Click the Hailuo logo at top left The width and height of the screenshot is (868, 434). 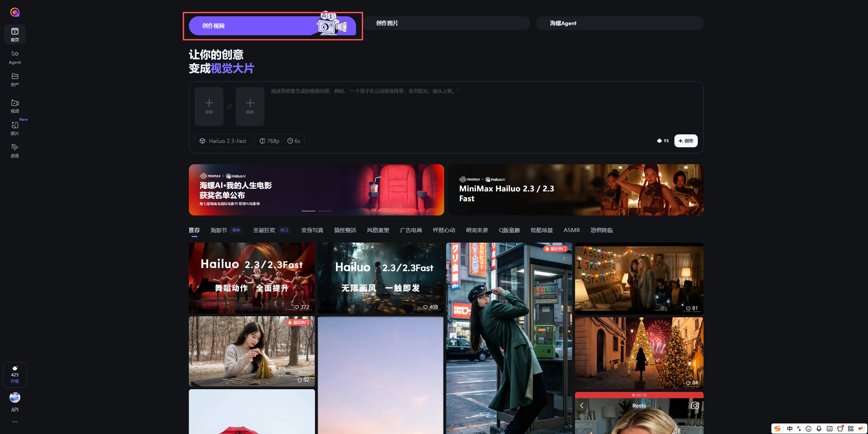[x=15, y=12]
